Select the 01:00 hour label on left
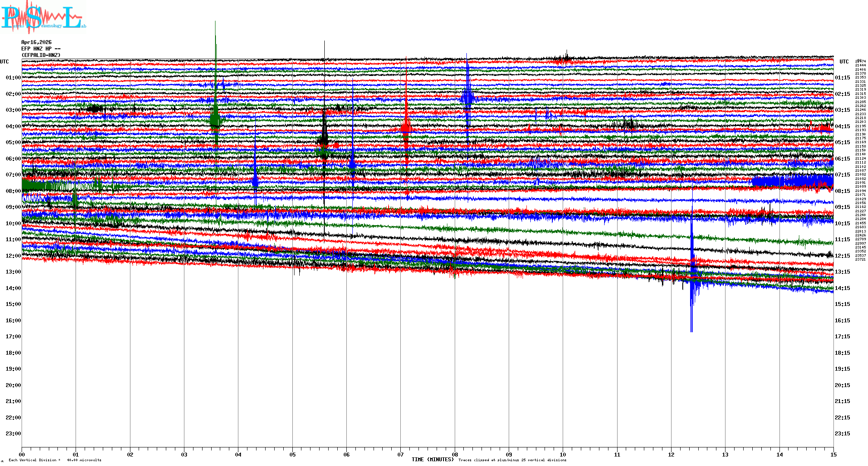 (13, 78)
